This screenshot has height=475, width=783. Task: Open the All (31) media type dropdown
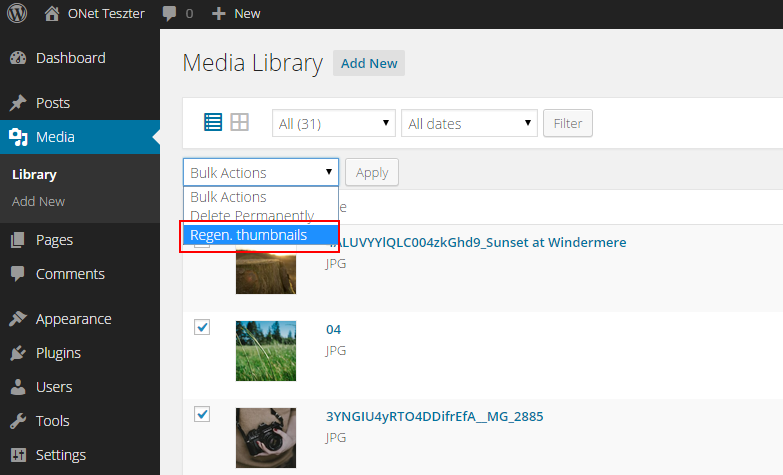[334, 124]
